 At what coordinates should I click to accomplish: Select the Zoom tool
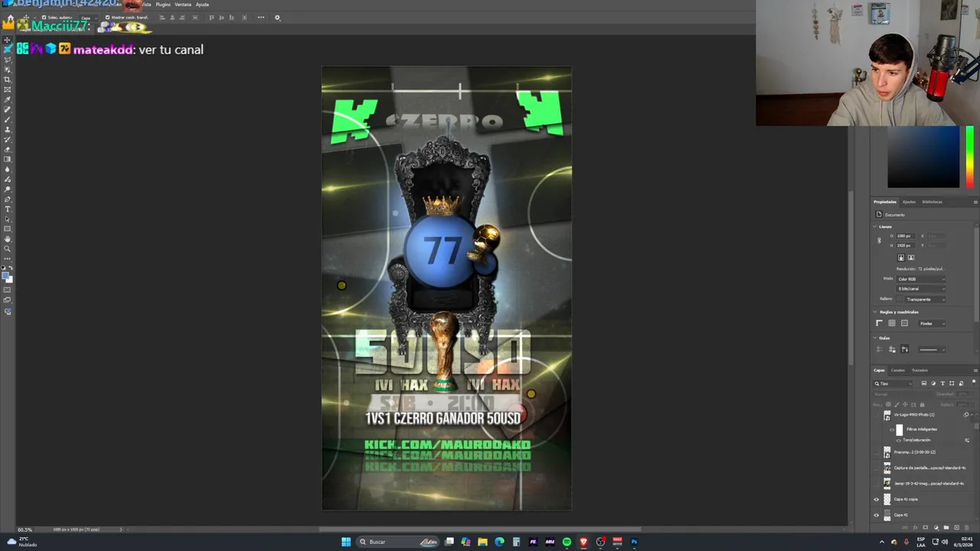(8, 249)
